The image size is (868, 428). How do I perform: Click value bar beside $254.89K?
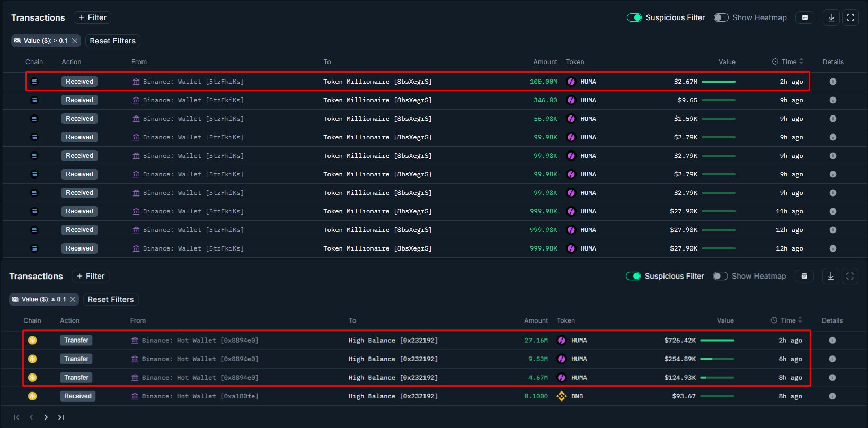tap(717, 359)
